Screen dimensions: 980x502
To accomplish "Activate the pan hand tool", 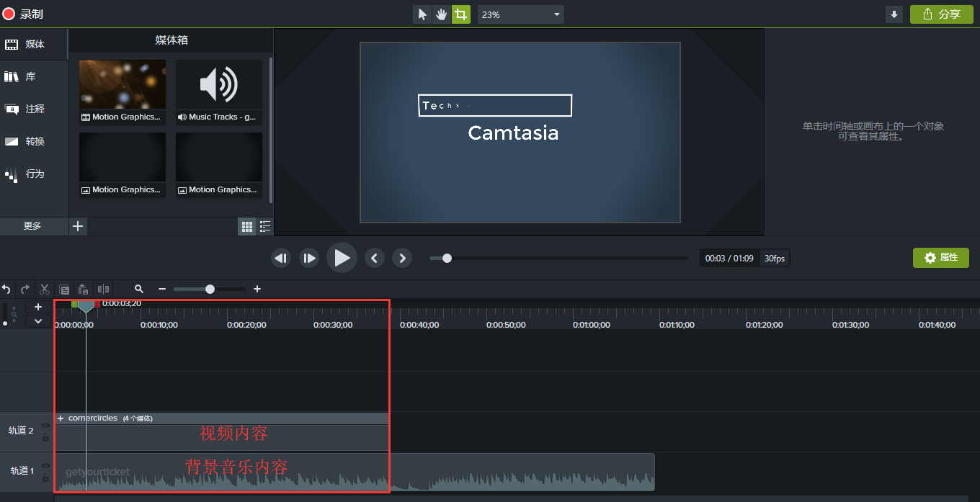I will click(x=441, y=14).
